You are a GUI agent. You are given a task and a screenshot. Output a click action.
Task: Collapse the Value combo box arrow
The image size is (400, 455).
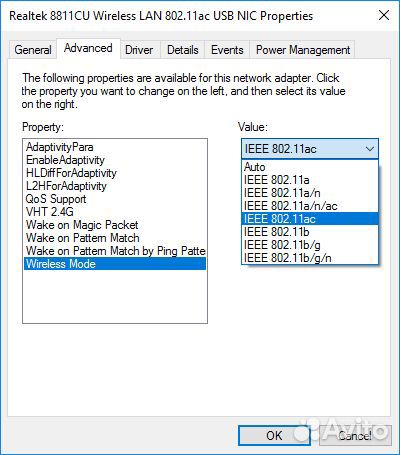point(370,149)
